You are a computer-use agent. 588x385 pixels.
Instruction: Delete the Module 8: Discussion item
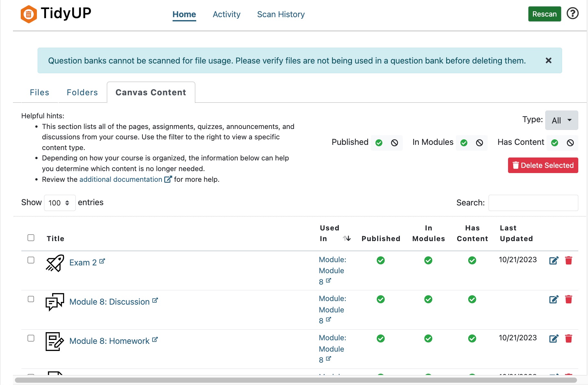click(569, 299)
